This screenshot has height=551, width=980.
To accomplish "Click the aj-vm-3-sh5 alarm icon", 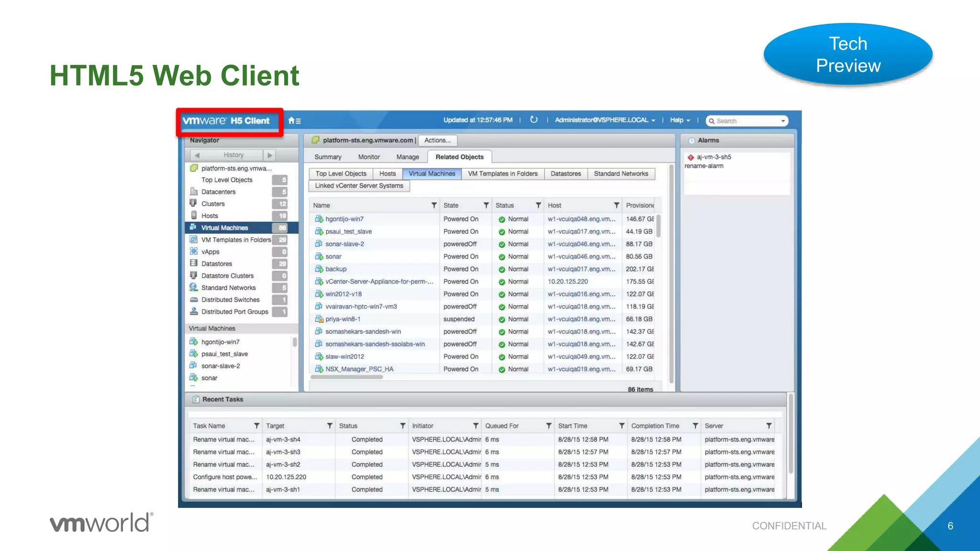I will click(x=690, y=157).
